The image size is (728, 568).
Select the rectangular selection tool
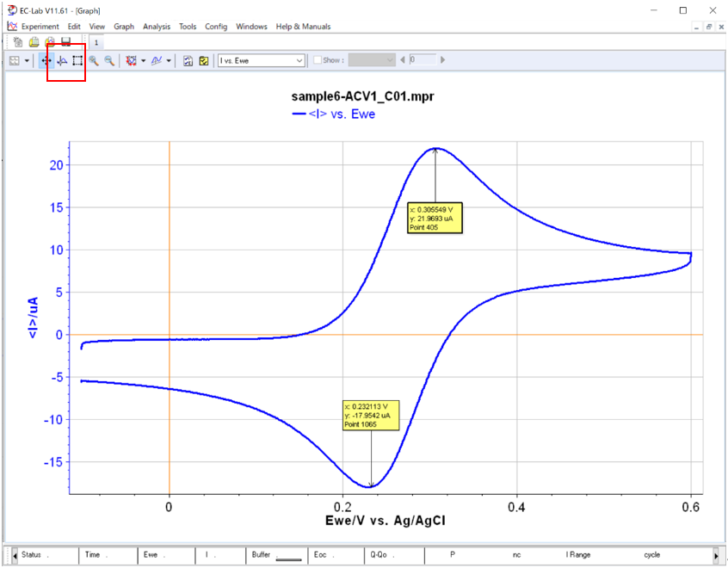click(77, 60)
